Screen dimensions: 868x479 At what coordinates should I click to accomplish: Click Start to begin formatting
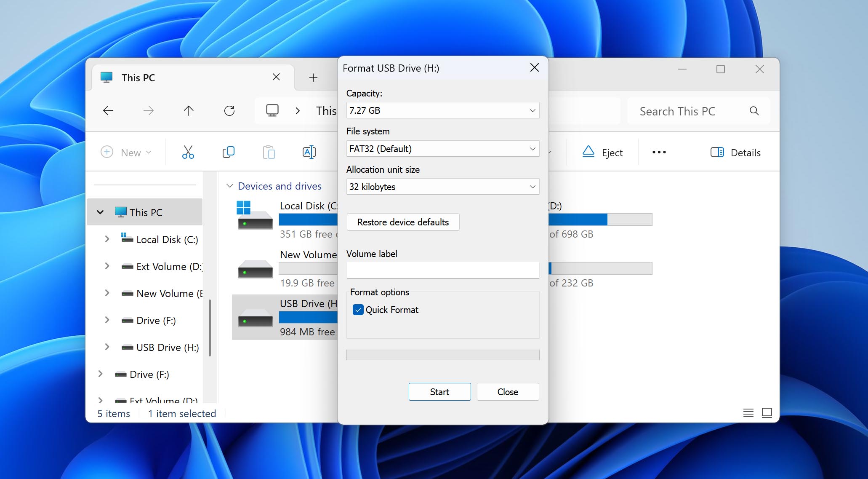click(x=439, y=392)
